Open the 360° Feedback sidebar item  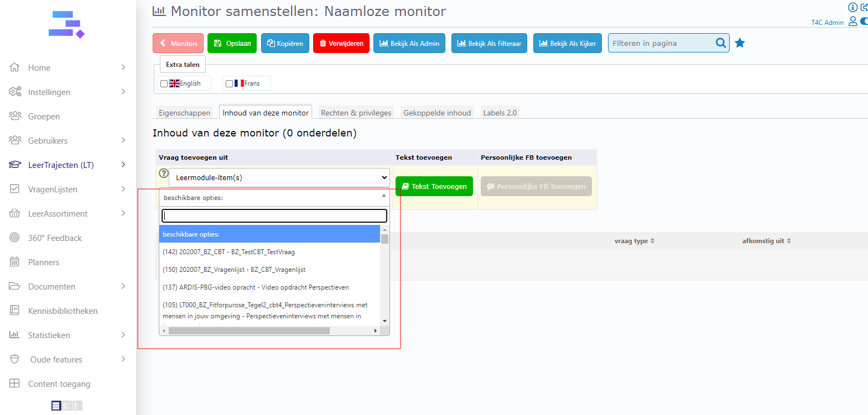[x=55, y=238]
